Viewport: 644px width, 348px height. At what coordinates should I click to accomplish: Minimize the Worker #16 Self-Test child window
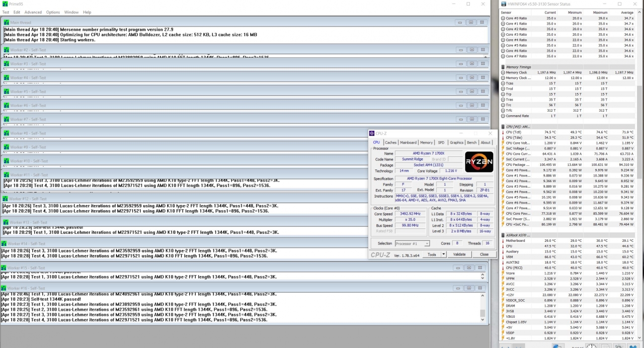(458, 288)
